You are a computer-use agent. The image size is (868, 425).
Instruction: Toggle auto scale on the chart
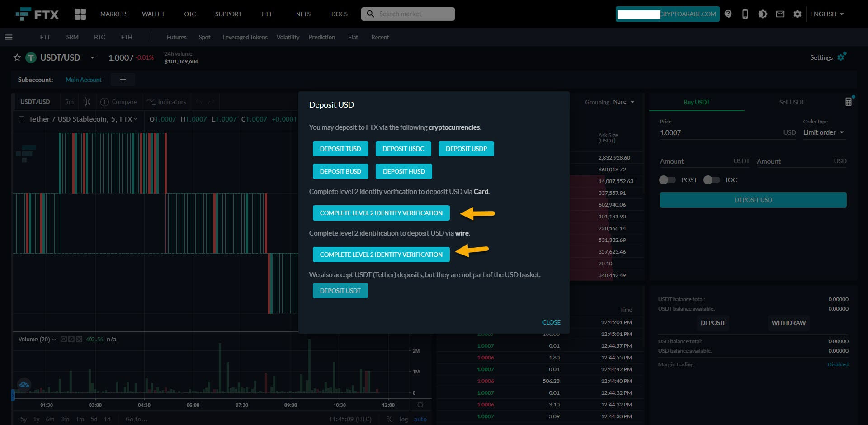tap(420, 419)
